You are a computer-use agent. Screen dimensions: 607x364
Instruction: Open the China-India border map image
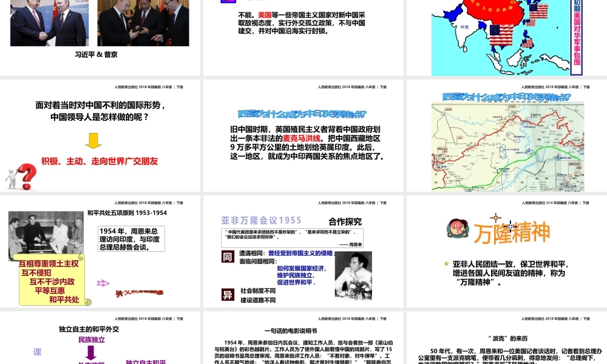tap(508, 146)
